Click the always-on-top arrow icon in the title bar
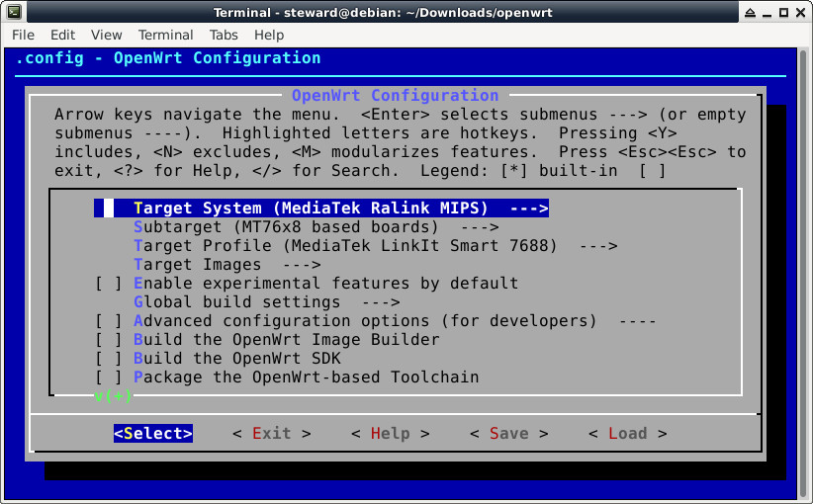The height and width of the screenshot is (504, 813). pyautogui.click(x=750, y=13)
